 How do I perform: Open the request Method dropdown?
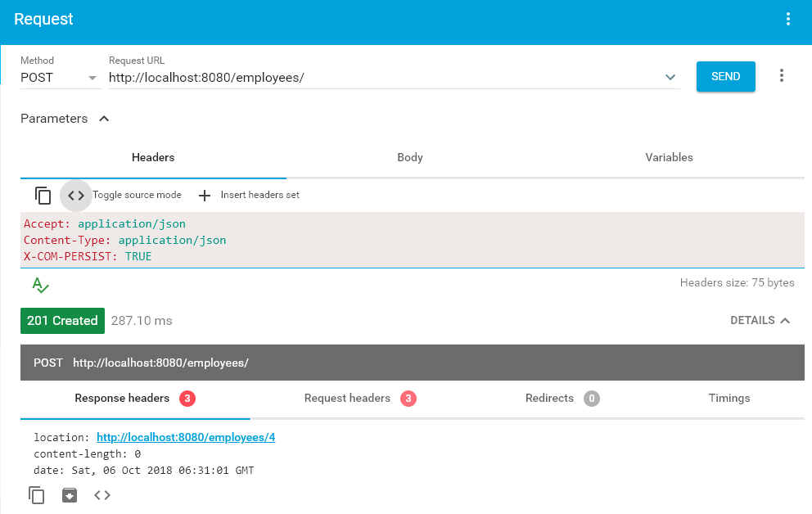click(57, 76)
